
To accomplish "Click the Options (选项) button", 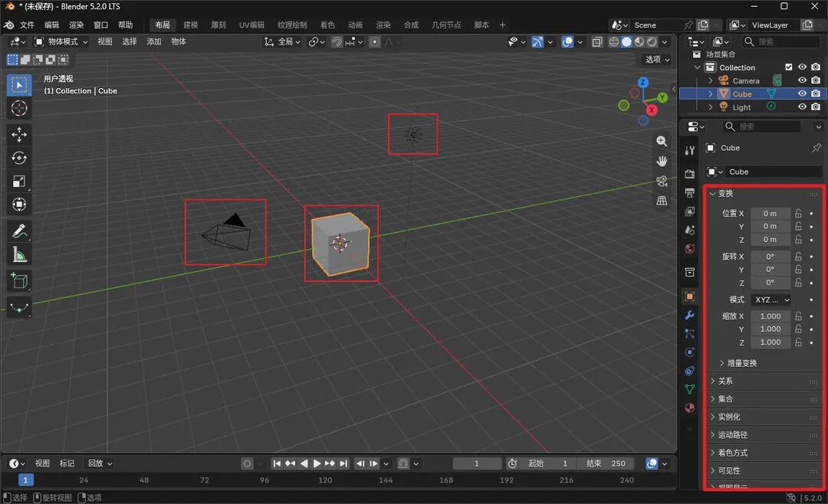I will click(x=658, y=60).
